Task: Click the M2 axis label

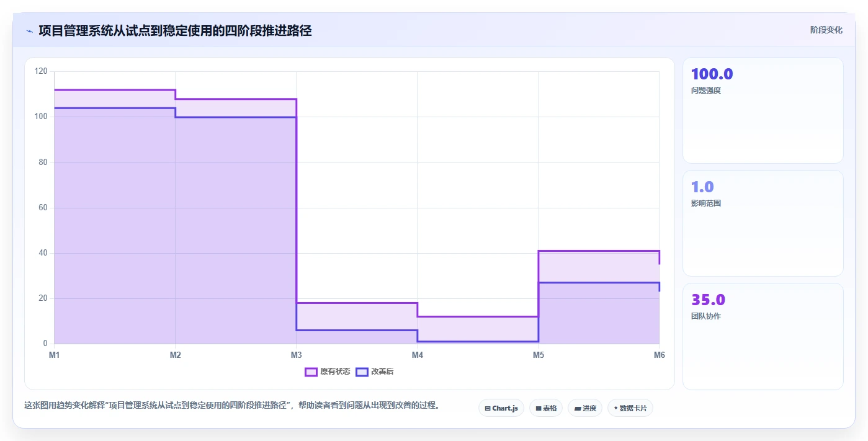Action: 175,355
